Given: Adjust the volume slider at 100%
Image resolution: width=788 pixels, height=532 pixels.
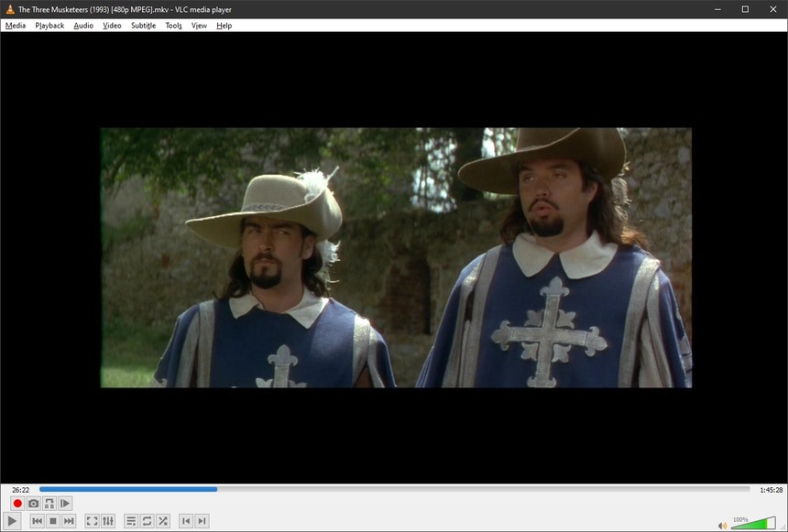Looking at the screenshot, I should [754, 523].
